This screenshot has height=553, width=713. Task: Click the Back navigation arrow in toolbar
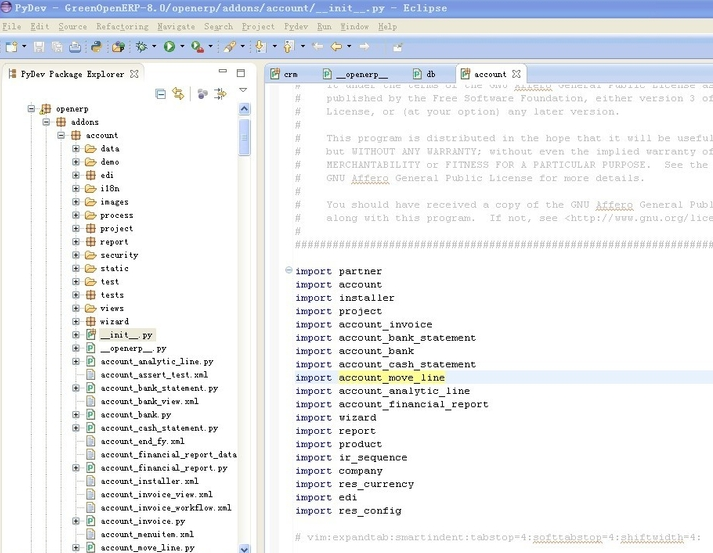(335, 46)
